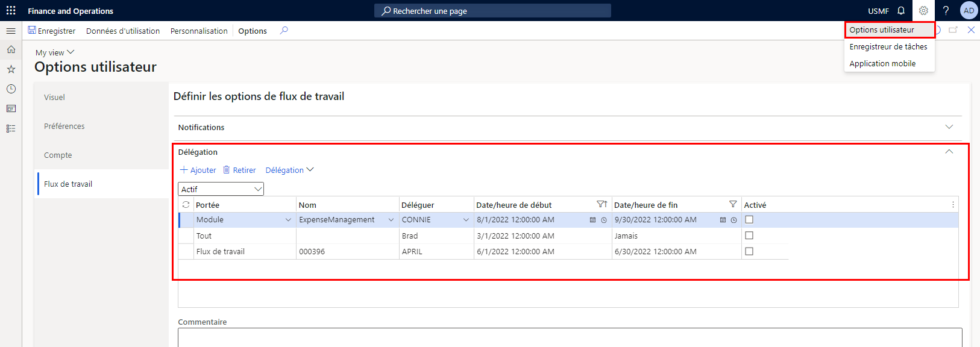Open the Actif filter combo box
Viewport: 980px width, 347px height.
point(221,189)
